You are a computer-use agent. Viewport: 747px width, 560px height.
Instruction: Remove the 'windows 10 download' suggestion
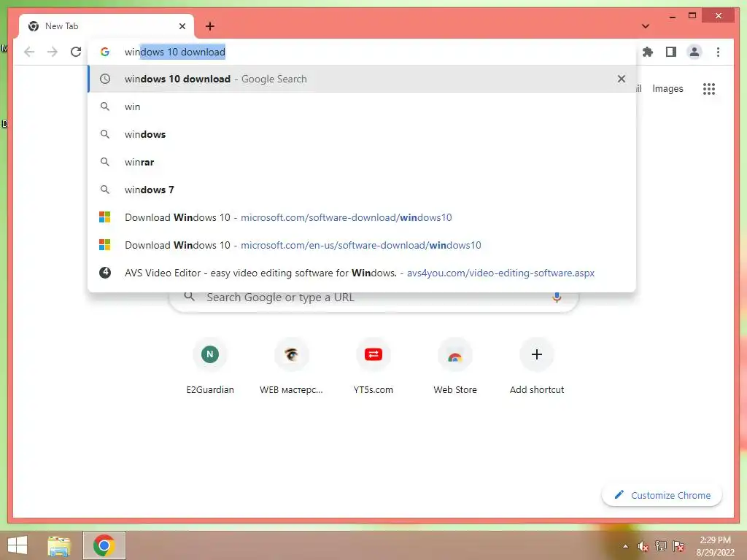point(622,79)
